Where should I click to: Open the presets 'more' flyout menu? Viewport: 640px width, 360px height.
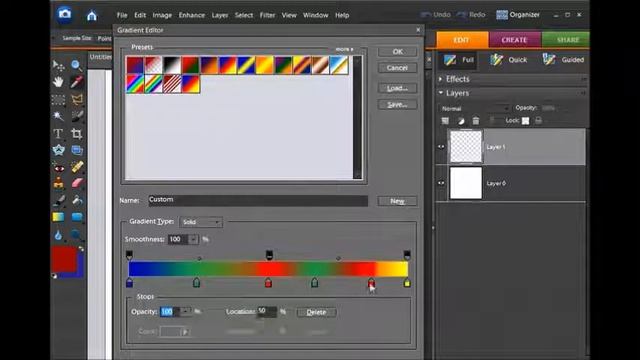tap(344, 49)
